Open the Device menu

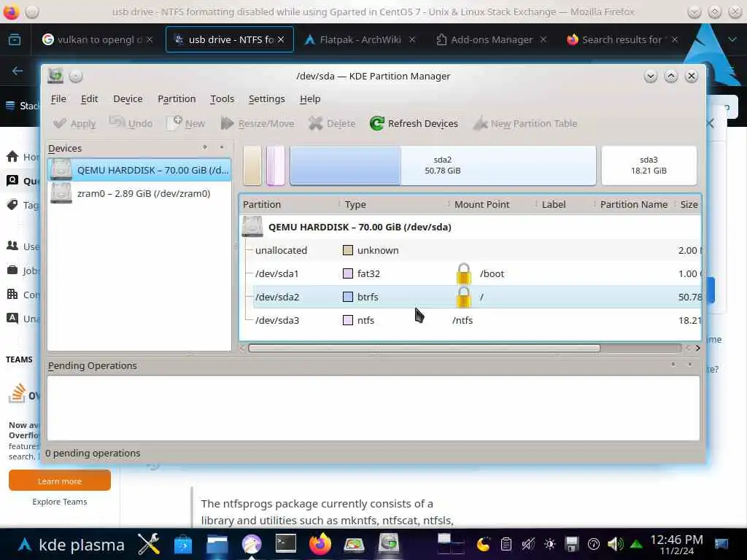[128, 98]
